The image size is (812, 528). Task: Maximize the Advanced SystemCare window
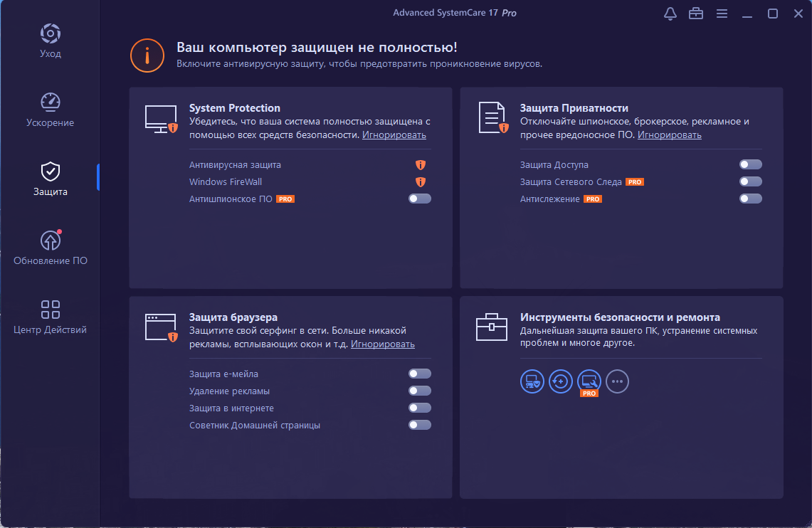(773, 14)
